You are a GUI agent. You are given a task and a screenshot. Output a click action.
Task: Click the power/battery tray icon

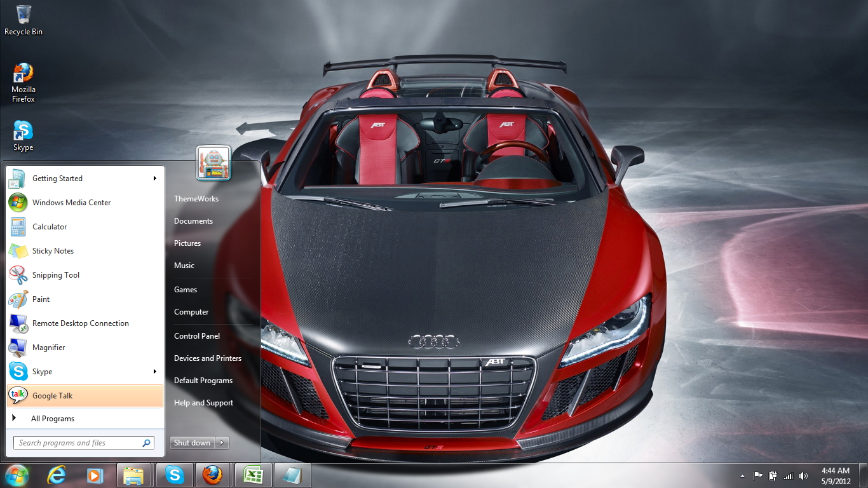point(773,475)
